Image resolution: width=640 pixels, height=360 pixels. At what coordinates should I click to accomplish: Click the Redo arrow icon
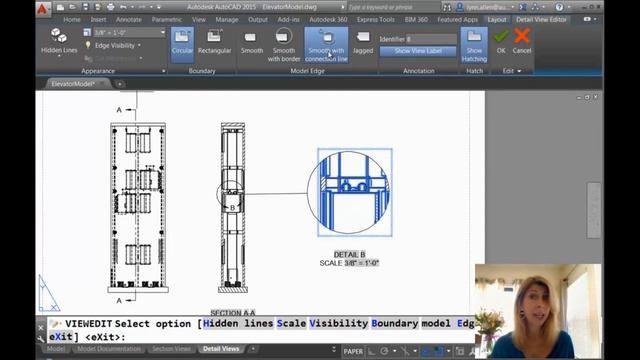point(142,7)
